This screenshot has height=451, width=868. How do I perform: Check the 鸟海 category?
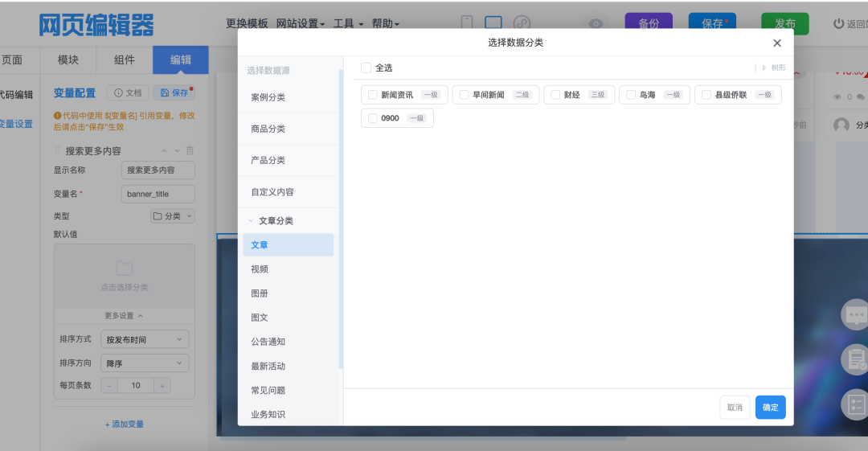click(x=631, y=95)
